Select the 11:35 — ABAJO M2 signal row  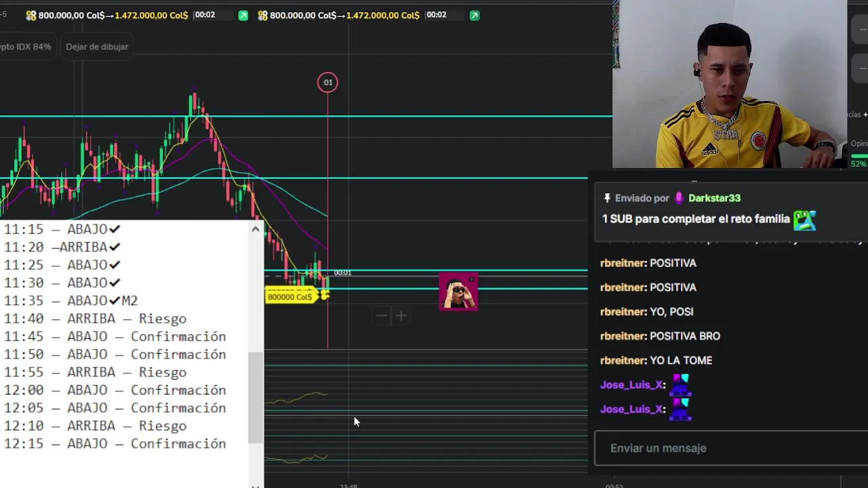click(71, 300)
